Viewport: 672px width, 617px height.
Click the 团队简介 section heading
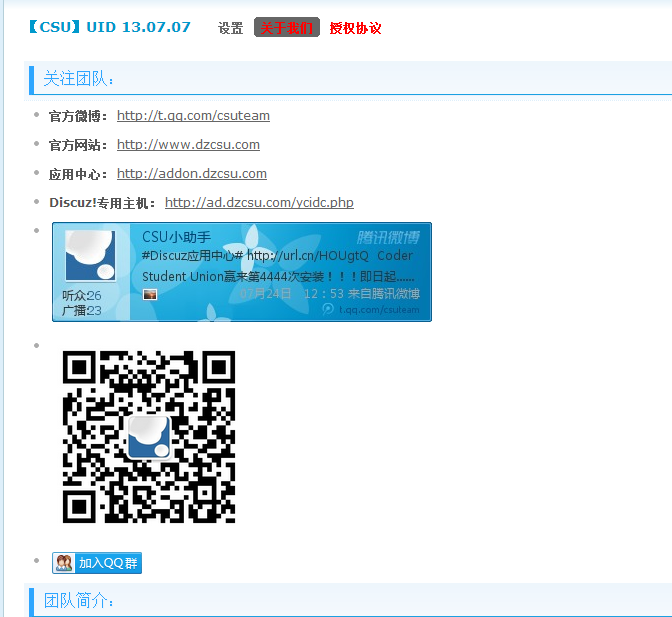[x=79, y=600]
